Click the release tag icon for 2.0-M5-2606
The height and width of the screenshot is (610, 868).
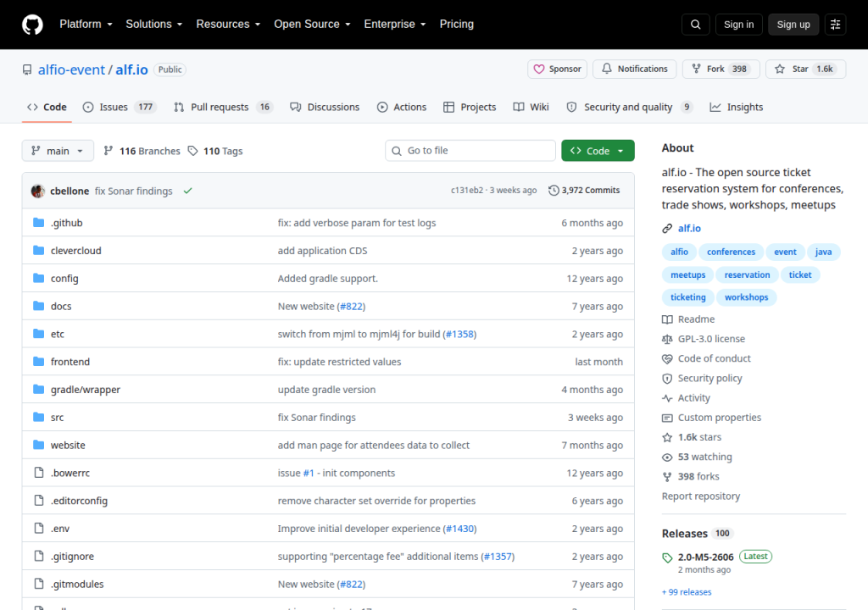[667, 557]
